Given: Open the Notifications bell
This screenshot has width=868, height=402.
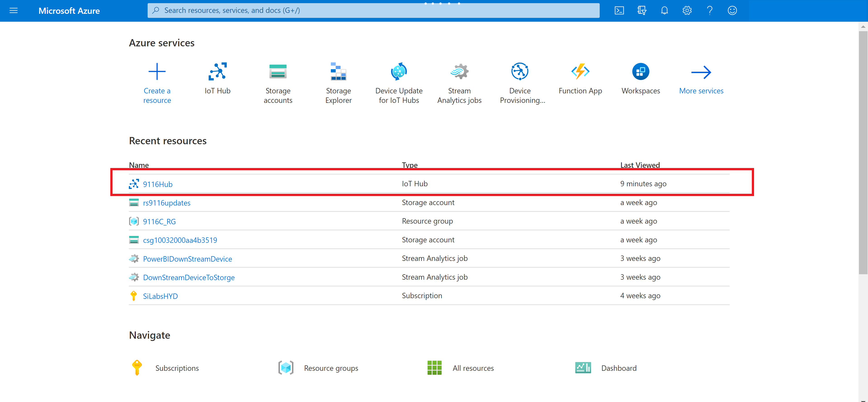Looking at the screenshot, I should [665, 10].
